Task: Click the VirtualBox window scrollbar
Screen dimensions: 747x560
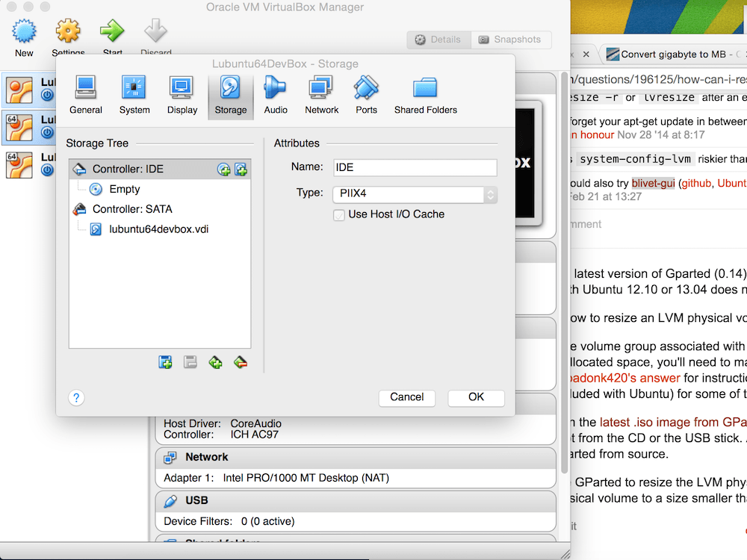Action: click(564, 272)
